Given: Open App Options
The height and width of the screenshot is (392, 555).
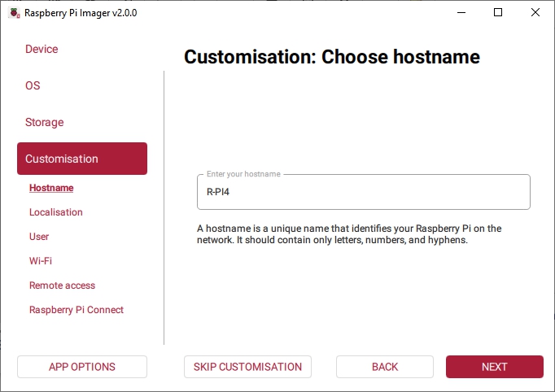Looking at the screenshot, I should point(82,367).
